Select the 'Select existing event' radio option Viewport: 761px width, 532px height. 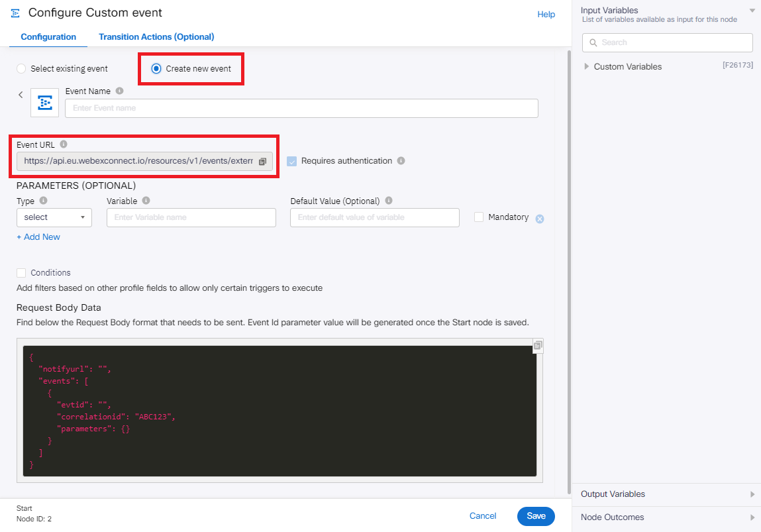coord(22,69)
